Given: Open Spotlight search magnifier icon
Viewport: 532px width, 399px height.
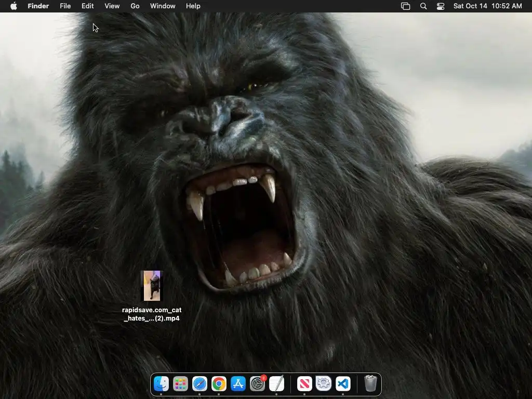Looking at the screenshot, I should (423, 6).
